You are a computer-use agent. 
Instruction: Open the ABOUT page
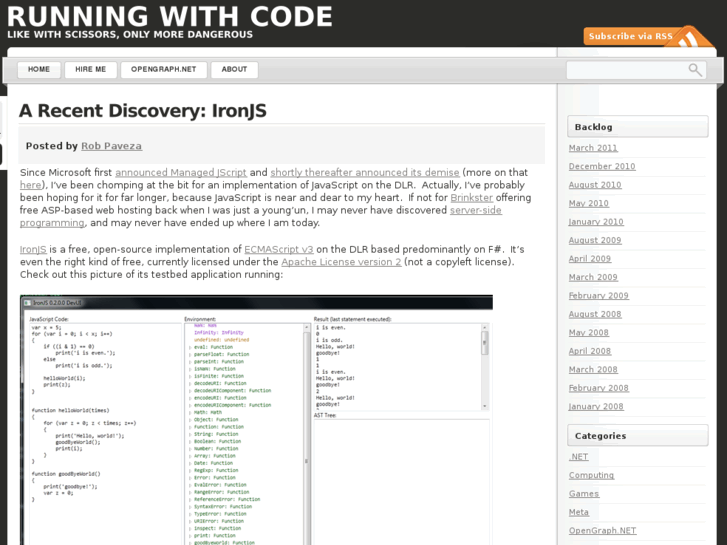click(234, 70)
